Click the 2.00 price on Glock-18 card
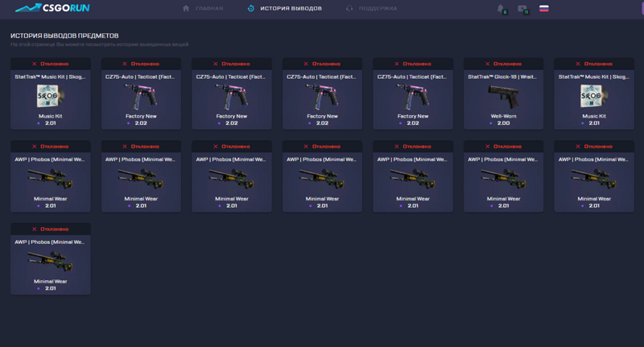The width and height of the screenshot is (644, 347). [x=504, y=123]
